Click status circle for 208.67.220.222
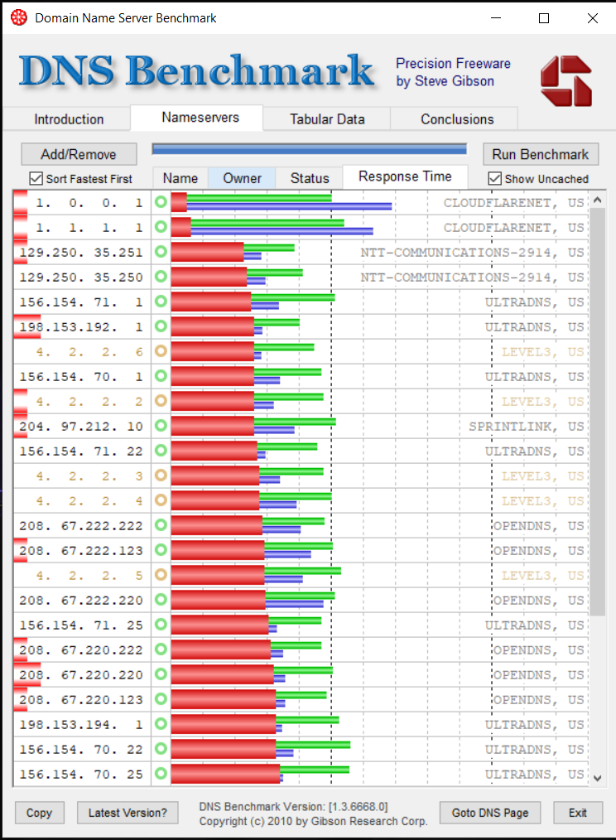616x840 pixels. pos(161,649)
